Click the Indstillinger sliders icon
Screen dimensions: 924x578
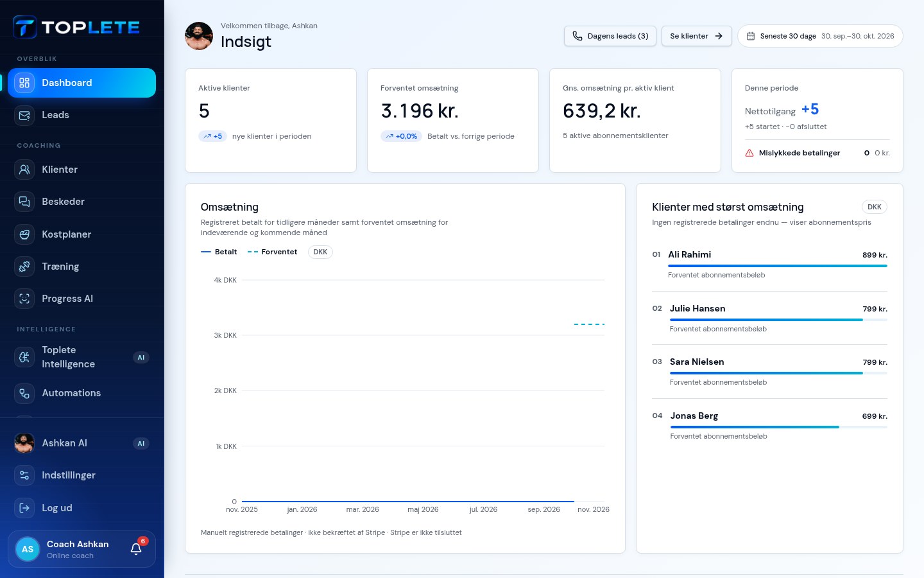(x=24, y=475)
